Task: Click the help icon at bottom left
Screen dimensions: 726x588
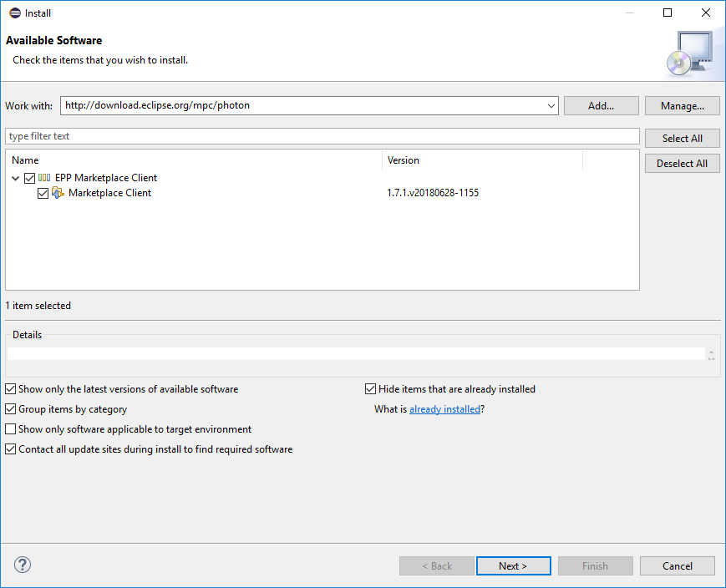Action: [22, 565]
